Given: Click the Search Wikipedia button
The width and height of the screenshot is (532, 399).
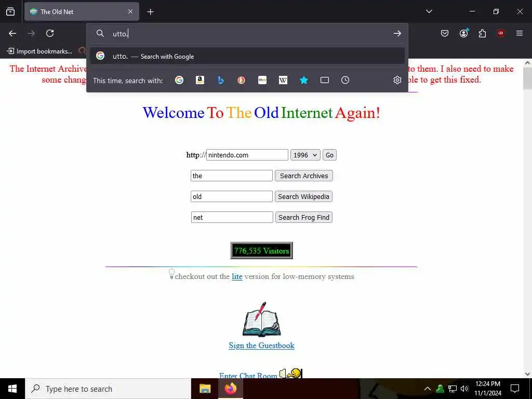Looking at the screenshot, I should click(303, 196).
